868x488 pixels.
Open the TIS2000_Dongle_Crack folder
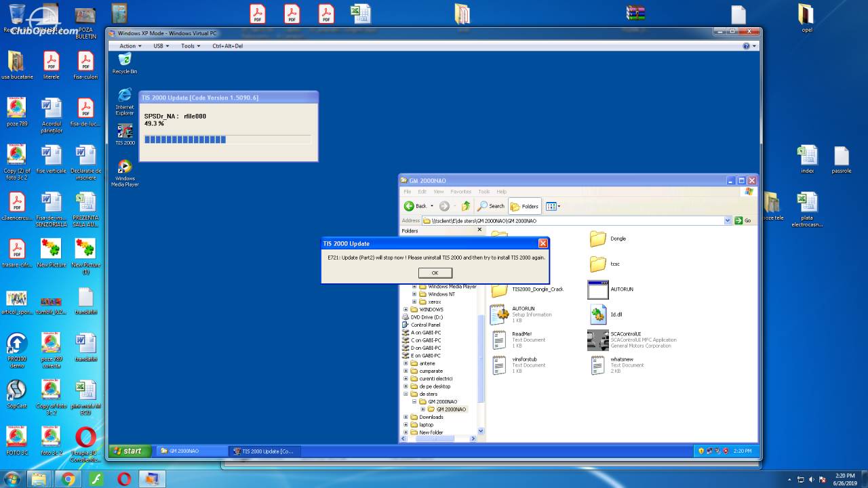(x=528, y=289)
